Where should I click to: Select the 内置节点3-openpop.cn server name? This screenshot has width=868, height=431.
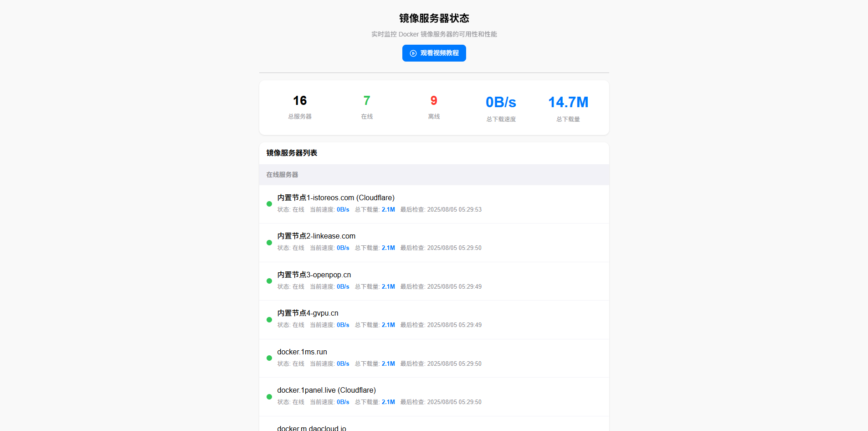point(314,275)
